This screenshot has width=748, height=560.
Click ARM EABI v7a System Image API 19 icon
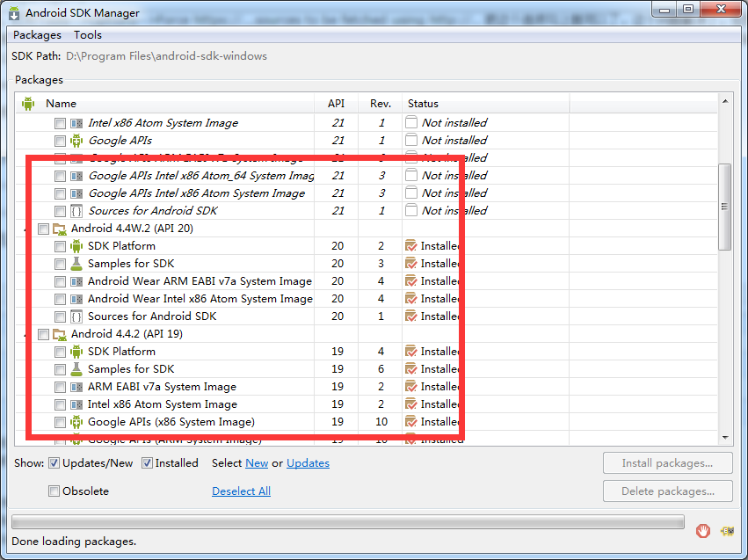pos(76,387)
